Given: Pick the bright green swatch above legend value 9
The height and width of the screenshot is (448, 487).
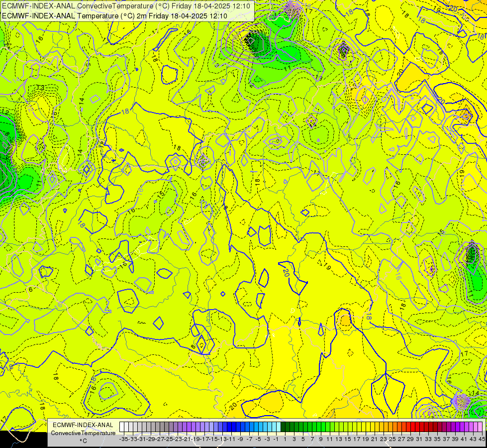Looking at the screenshot, I should click(319, 427).
